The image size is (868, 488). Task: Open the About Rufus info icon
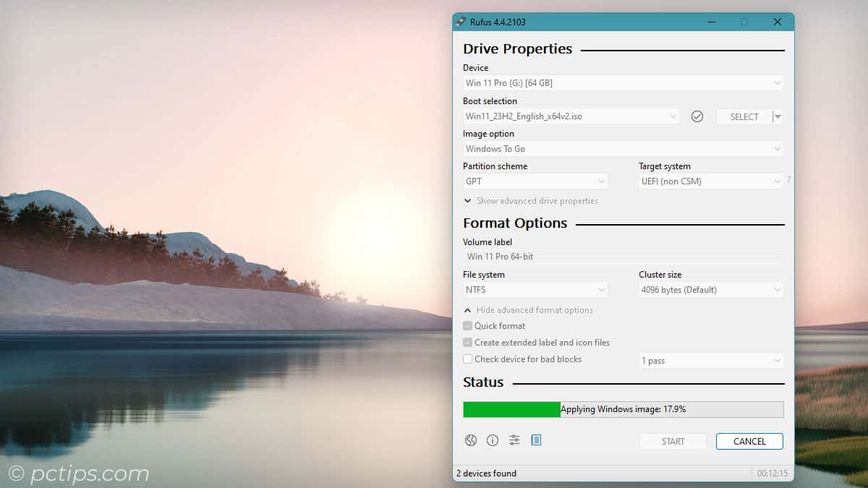[x=493, y=440]
